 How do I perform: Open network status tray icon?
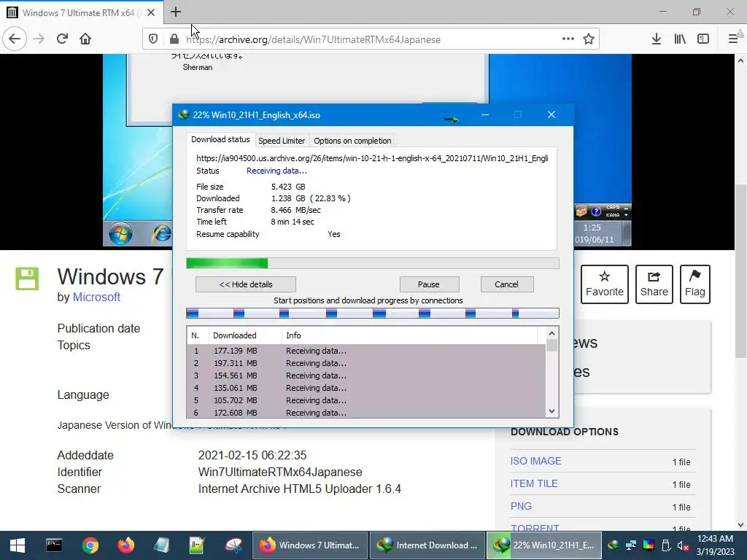click(631, 545)
